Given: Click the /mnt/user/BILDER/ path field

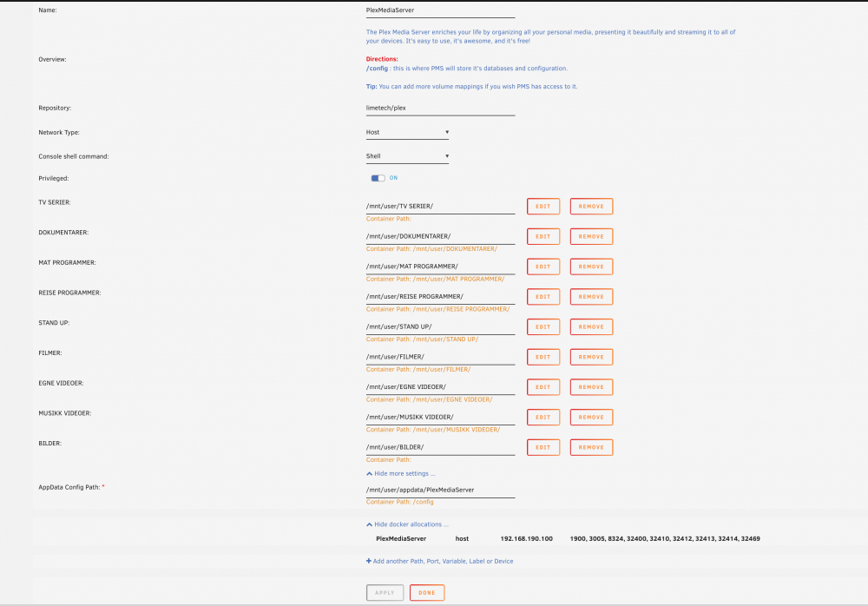Looking at the screenshot, I should 440,448.
